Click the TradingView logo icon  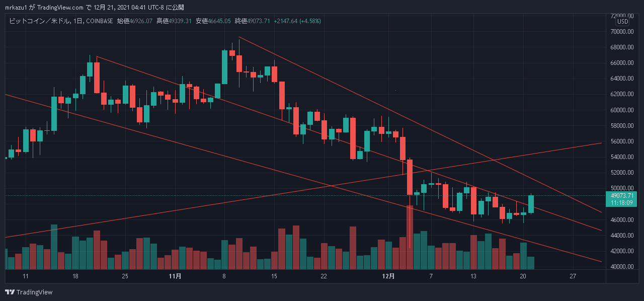coord(10,292)
